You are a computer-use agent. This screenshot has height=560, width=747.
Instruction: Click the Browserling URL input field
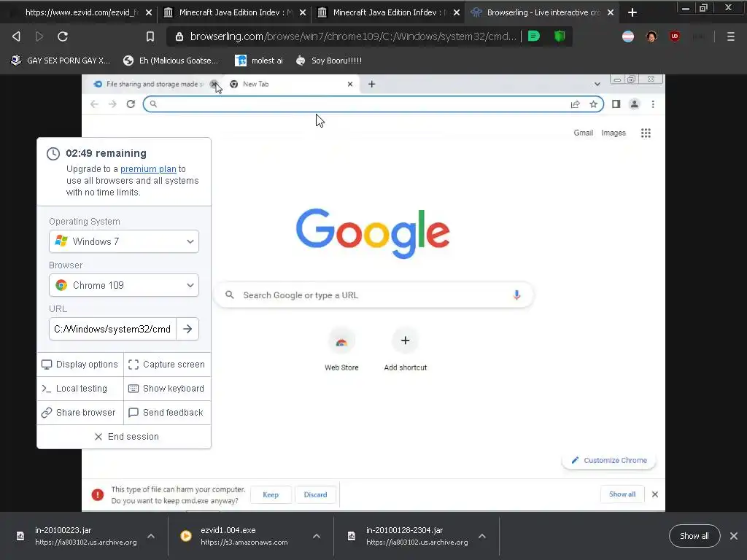coord(112,329)
